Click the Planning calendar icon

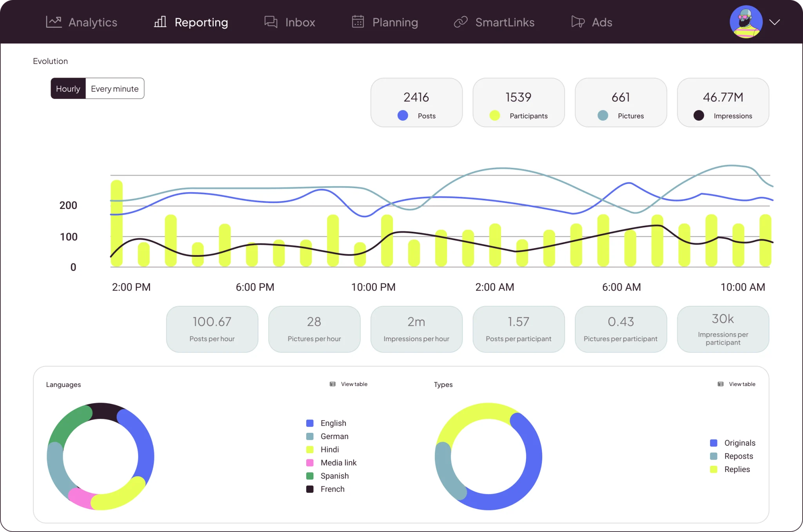358,22
